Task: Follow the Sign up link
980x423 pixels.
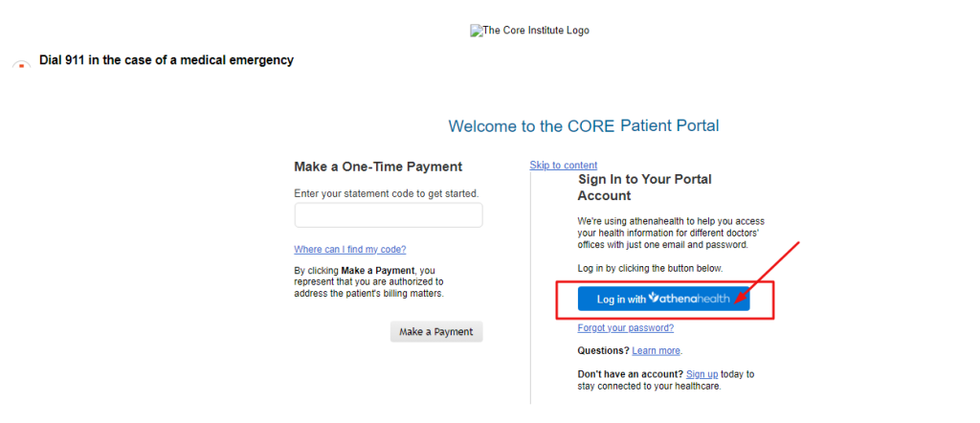Action: pyautogui.click(x=702, y=374)
